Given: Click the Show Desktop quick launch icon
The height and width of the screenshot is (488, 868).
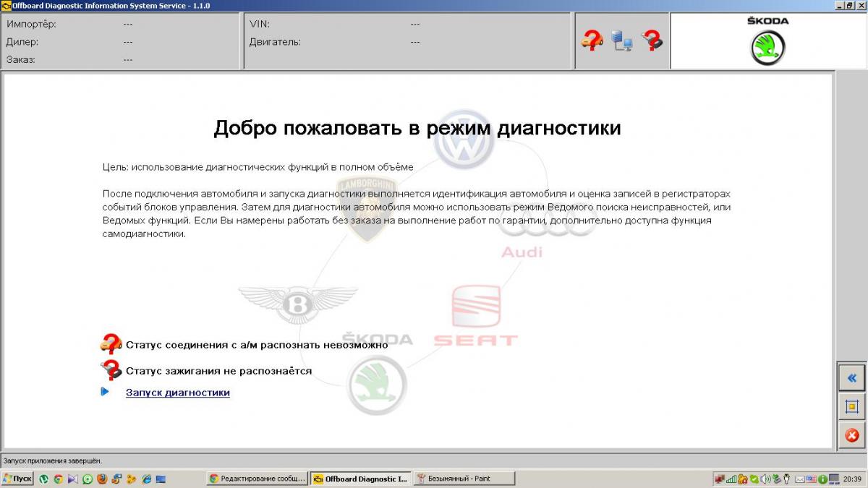Looking at the screenshot, I should pos(161,479).
